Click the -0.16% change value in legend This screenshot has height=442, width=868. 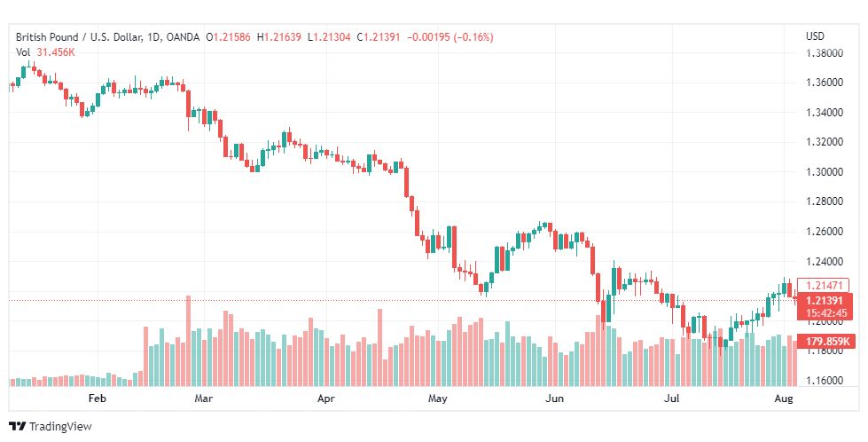coord(473,37)
